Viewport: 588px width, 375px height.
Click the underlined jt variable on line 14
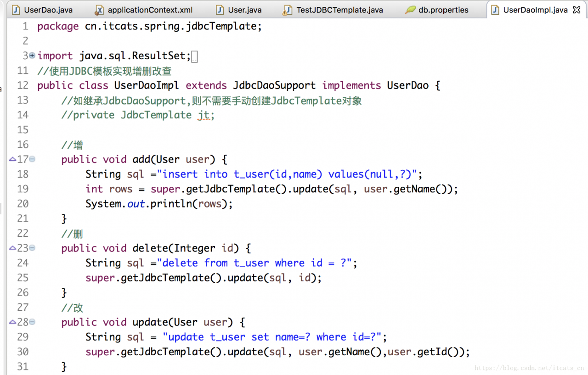coord(204,115)
